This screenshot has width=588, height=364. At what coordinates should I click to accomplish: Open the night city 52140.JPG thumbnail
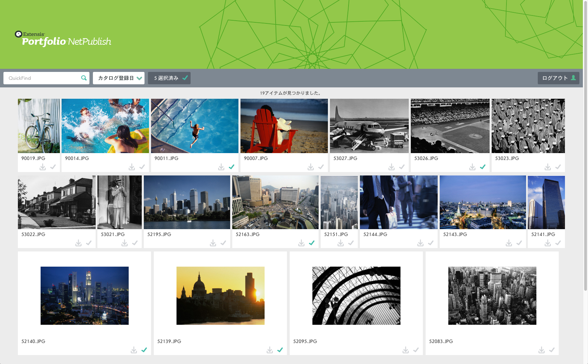tap(85, 296)
